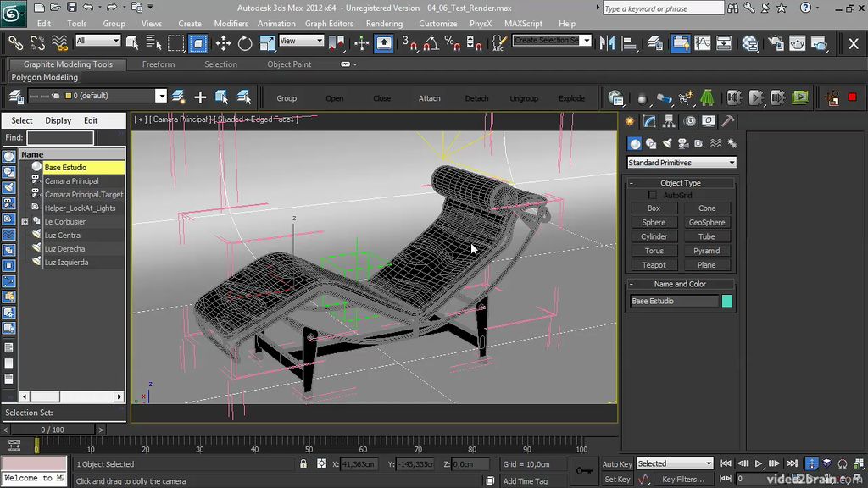The image size is (868, 488).
Task: Open the View reference coordinate dropdown
Action: pos(301,40)
